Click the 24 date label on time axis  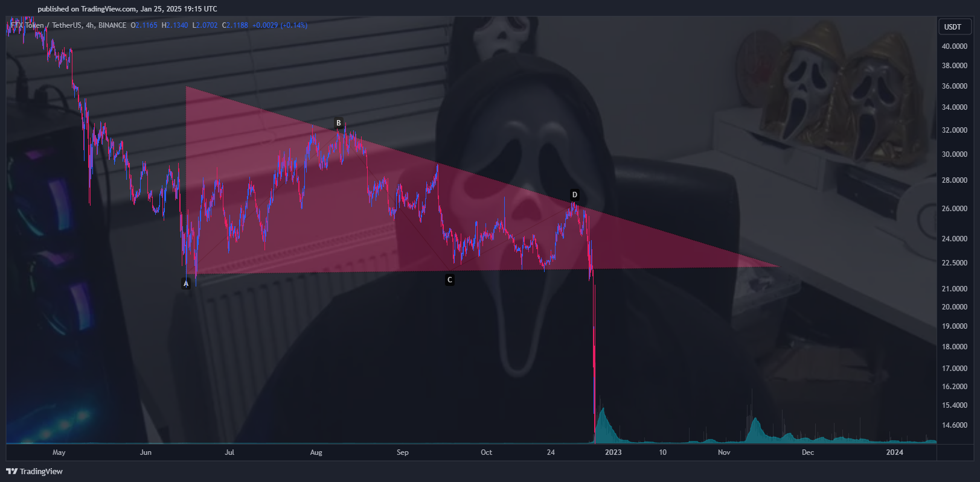point(551,452)
